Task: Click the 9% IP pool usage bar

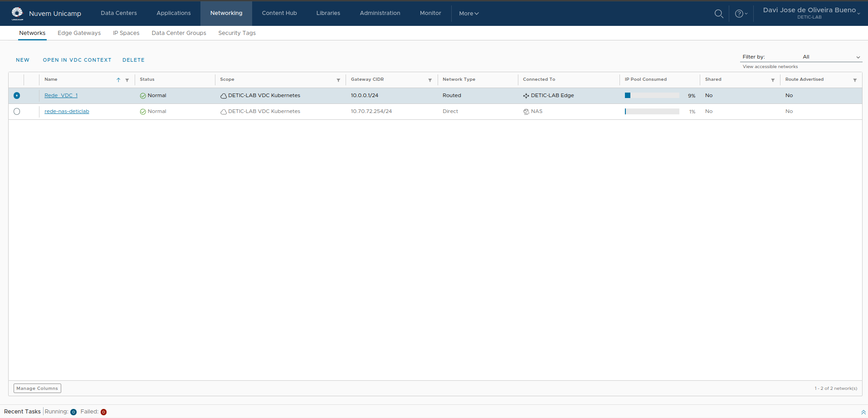Action: click(652, 95)
